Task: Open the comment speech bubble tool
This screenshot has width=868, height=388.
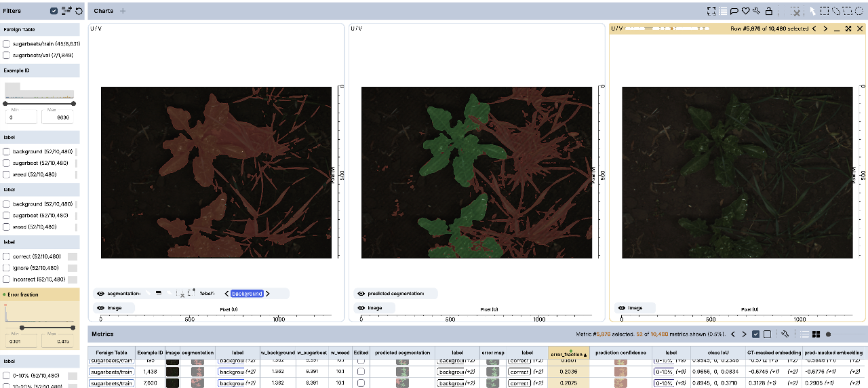Action: tap(734, 11)
